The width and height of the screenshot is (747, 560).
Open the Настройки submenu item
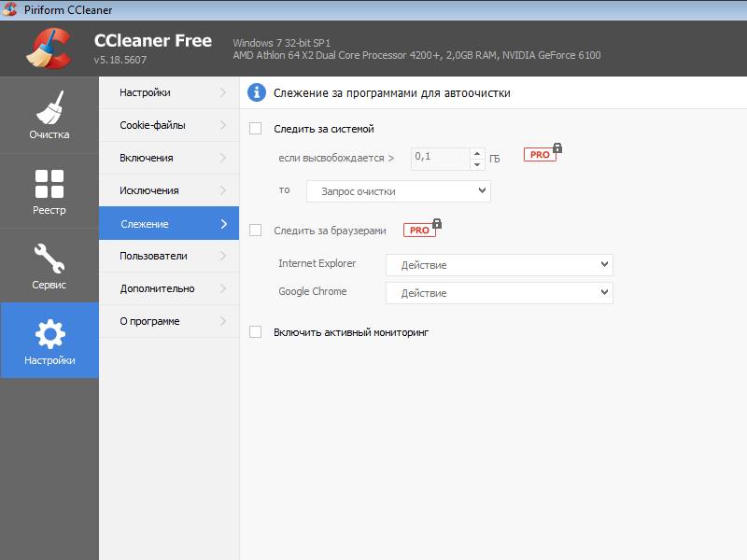(169, 92)
